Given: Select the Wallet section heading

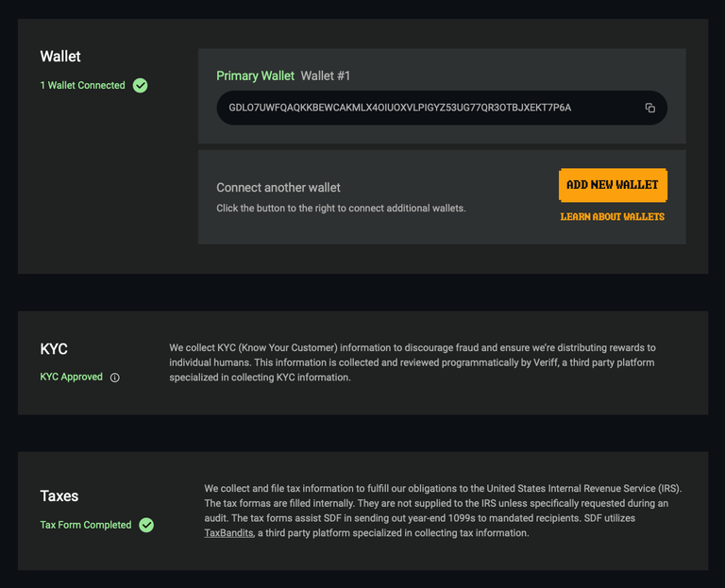Looking at the screenshot, I should (60, 57).
